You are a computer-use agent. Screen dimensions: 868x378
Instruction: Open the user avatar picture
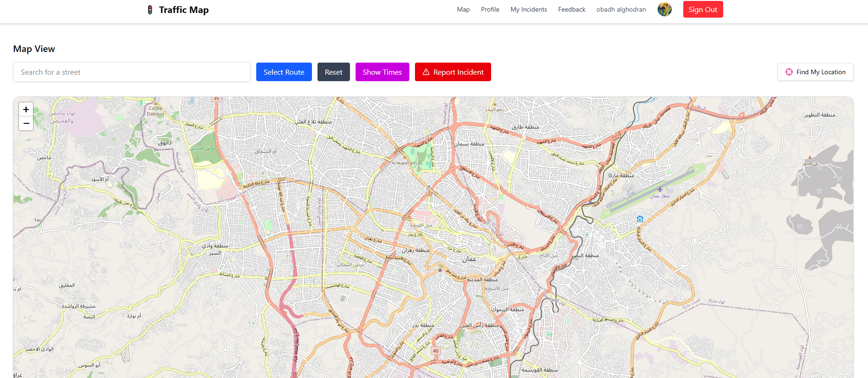(664, 9)
